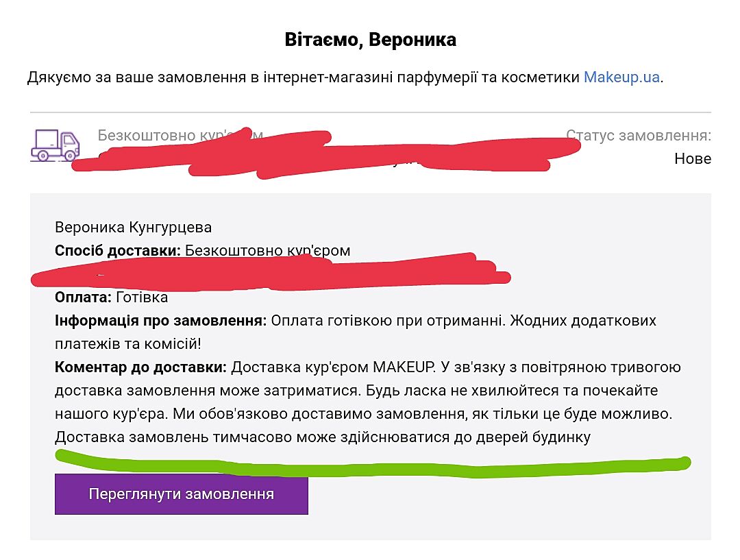The image size is (740, 560).
Task: Click the customer name Вероника Кунгурцева
Action: click(x=133, y=227)
